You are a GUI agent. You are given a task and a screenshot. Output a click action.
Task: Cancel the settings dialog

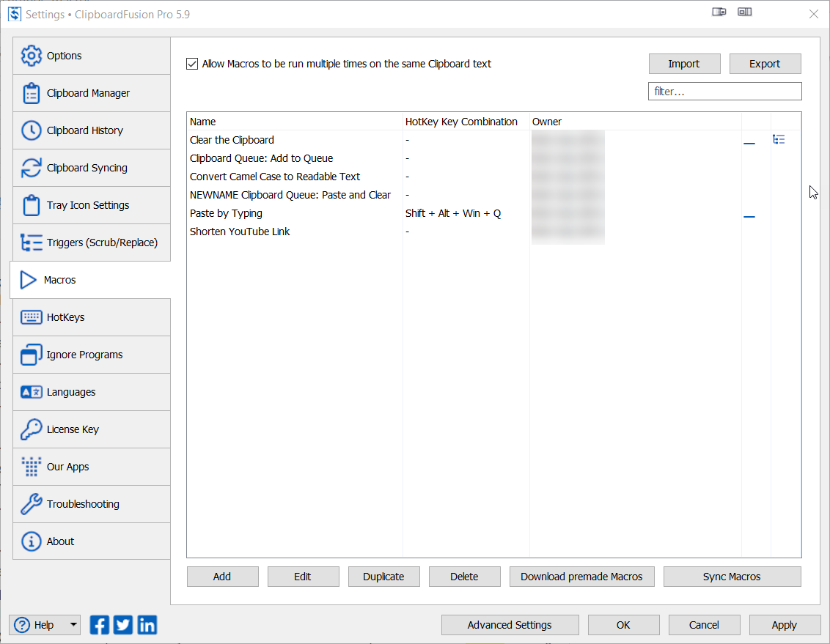pyautogui.click(x=704, y=625)
